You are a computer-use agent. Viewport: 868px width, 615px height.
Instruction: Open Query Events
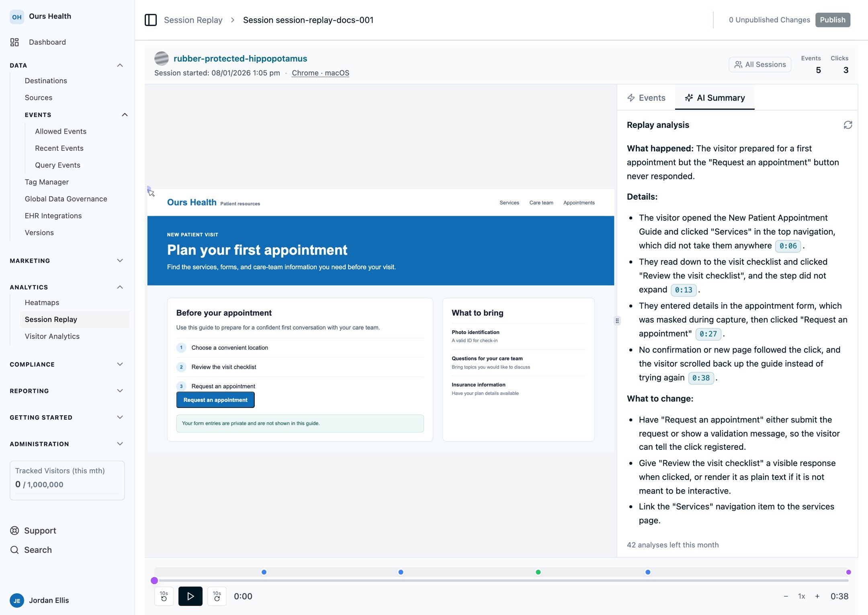click(x=57, y=165)
